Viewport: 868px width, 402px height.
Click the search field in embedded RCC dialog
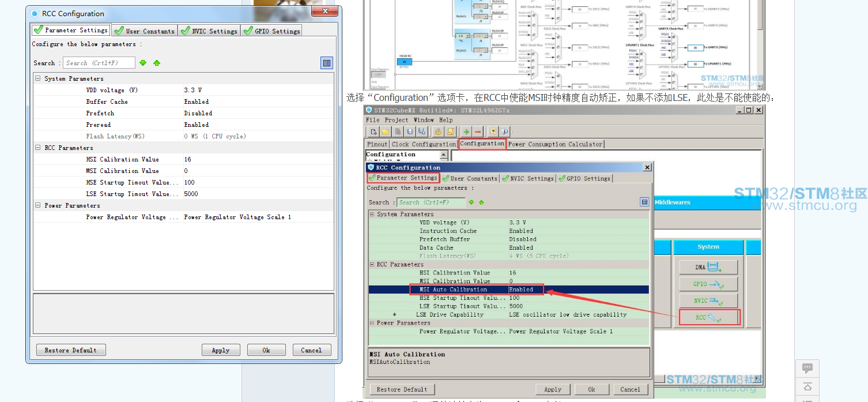(x=431, y=202)
